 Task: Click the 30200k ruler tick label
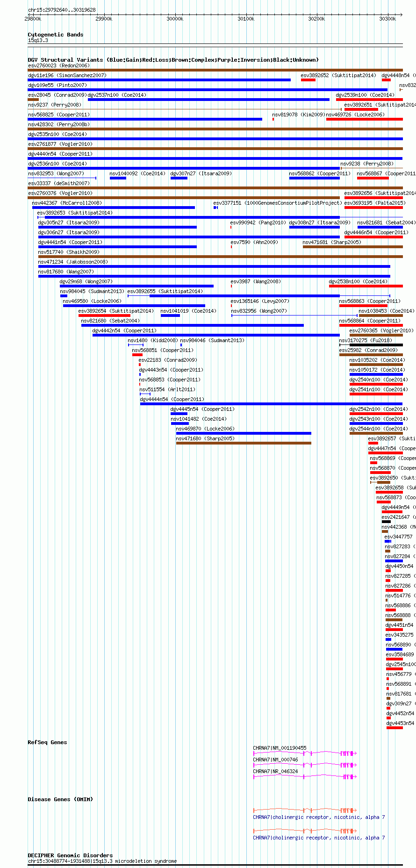(x=316, y=19)
